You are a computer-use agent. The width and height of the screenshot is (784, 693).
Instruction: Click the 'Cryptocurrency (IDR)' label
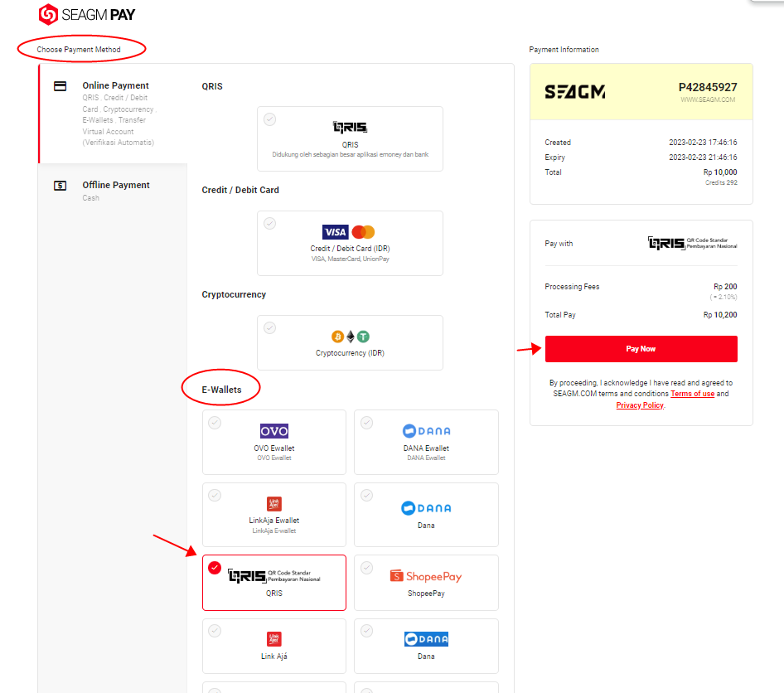click(350, 353)
